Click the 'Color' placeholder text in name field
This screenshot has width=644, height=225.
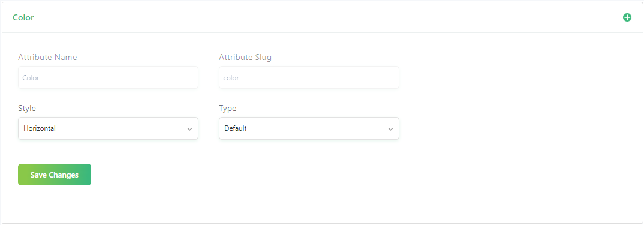click(31, 78)
